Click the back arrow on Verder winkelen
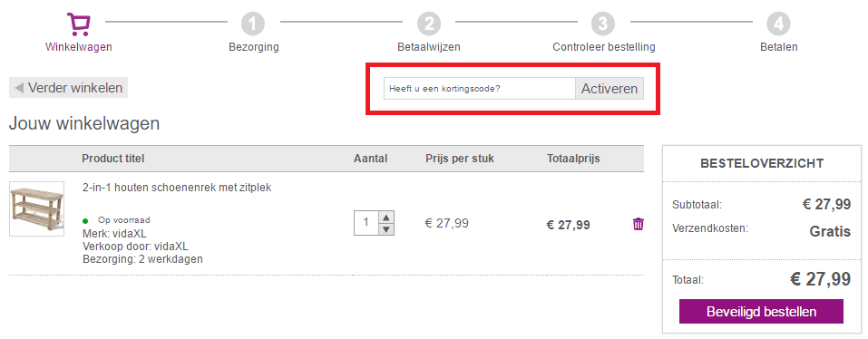Image resolution: width=868 pixels, height=339 pixels. click(x=19, y=88)
